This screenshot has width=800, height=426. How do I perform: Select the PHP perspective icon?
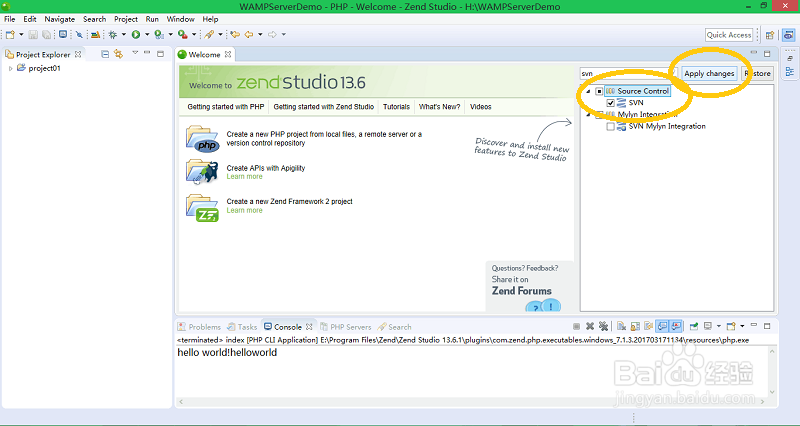(788, 35)
